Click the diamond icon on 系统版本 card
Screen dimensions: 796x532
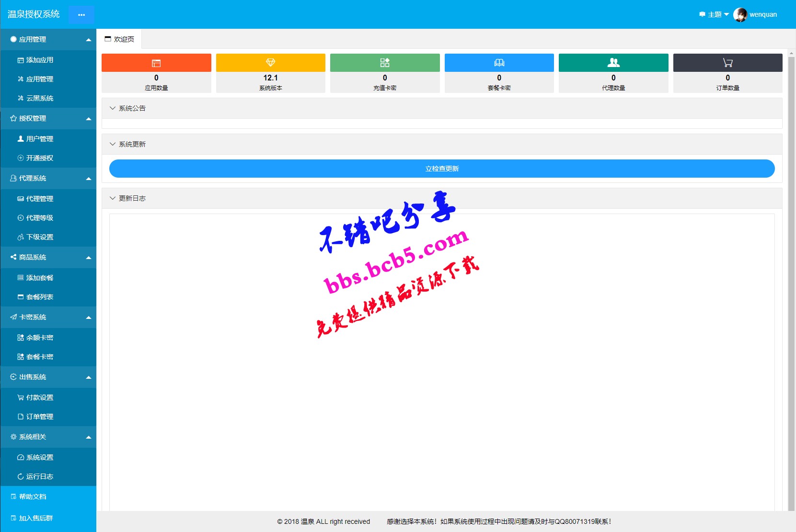[270, 63]
